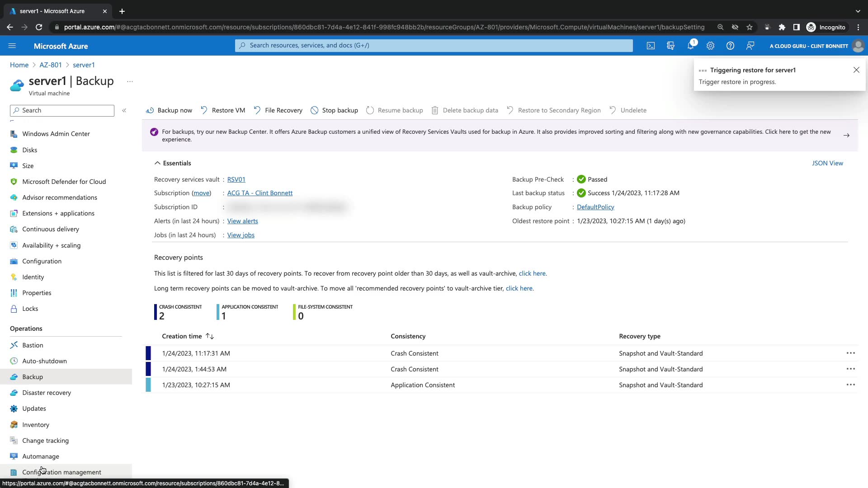The width and height of the screenshot is (868, 488).
Task: Open RSV01 recovery services vault link
Action: point(236,179)
